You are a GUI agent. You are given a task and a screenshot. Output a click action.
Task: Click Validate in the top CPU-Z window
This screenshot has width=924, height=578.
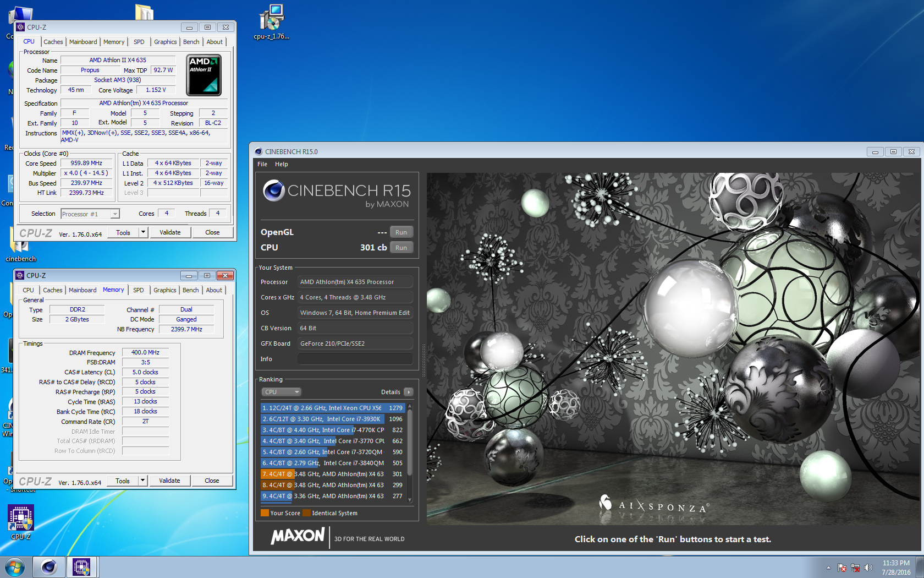170,232
